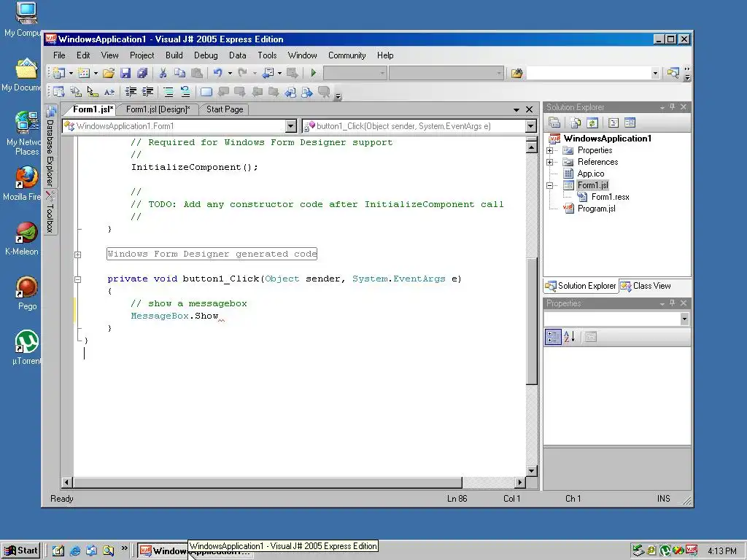The height and width of the screenshot is (560, 747).
Task: Click the New Project toolbar icon
Action: point(59,73)
